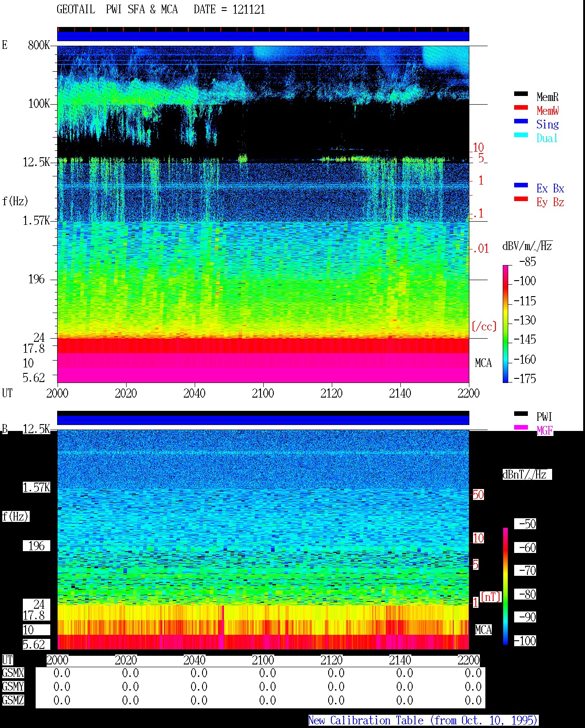Open the New Calibration Table note
The height and width of the screenshot is (728, 585).
tap(423, 721)
